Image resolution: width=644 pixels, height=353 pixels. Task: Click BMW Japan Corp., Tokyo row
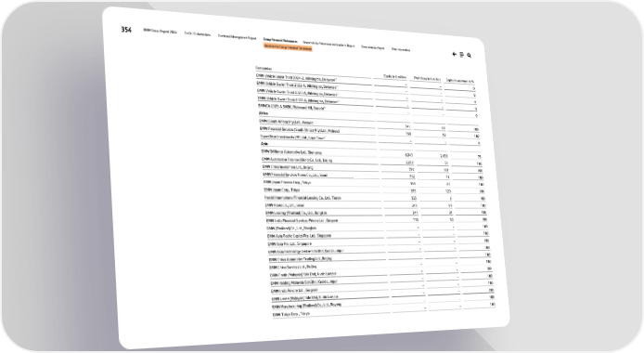pos(374,190)
